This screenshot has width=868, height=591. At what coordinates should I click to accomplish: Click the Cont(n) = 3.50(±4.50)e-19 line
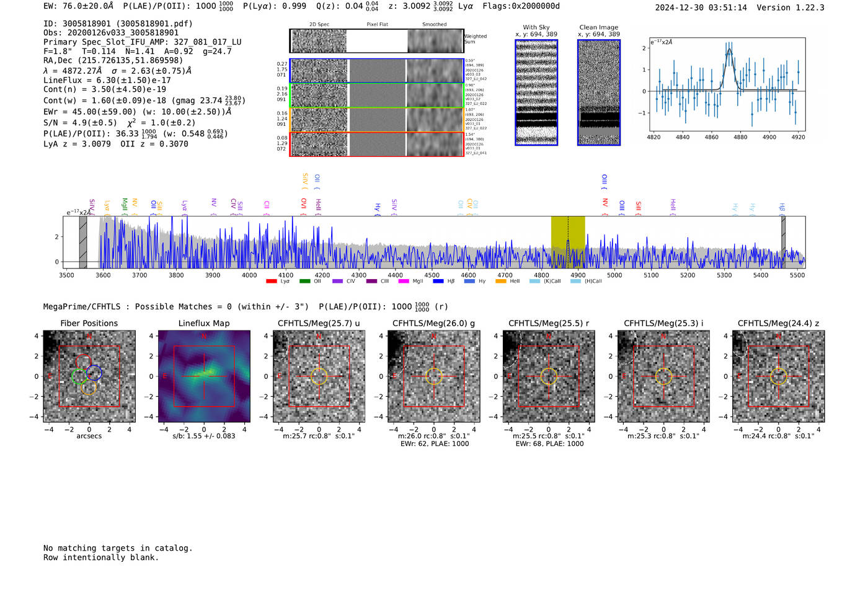coord(105,89)
